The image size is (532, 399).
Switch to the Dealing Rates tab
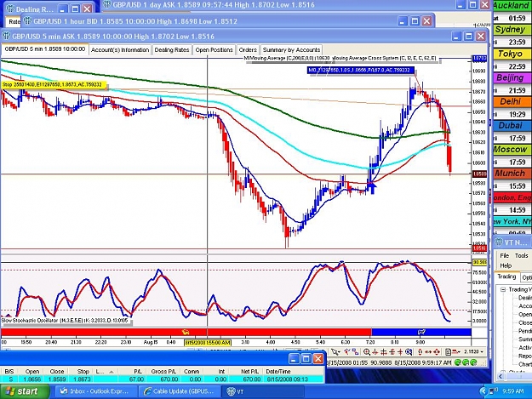pos(172,50)
